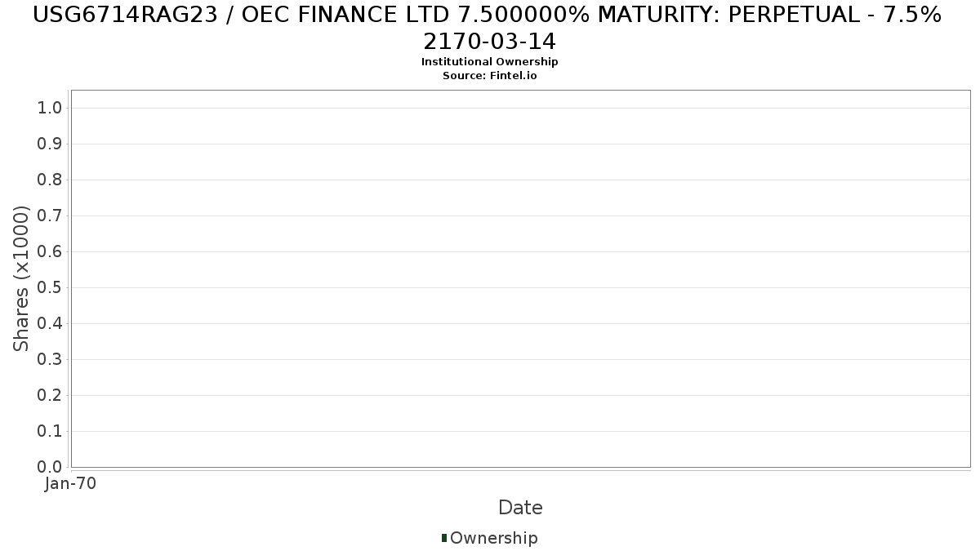Viewport: 980px width, 551px height.
Task: Select the Institutional Ownership subtitle
Action: pyautogui.click(x=489, y=62)
